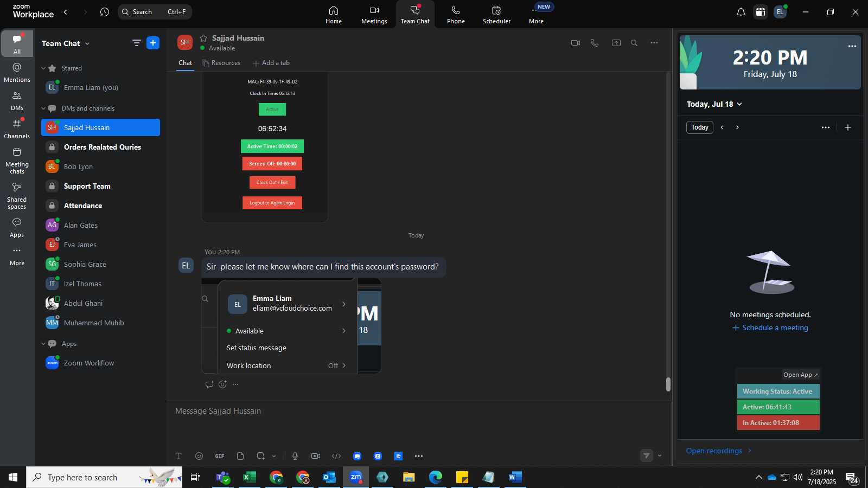The width and height of the screenshot is (868, 488).
Task: Collapse the Apps section in chat list
Action: pyautogui.click(x=43, y=344)
